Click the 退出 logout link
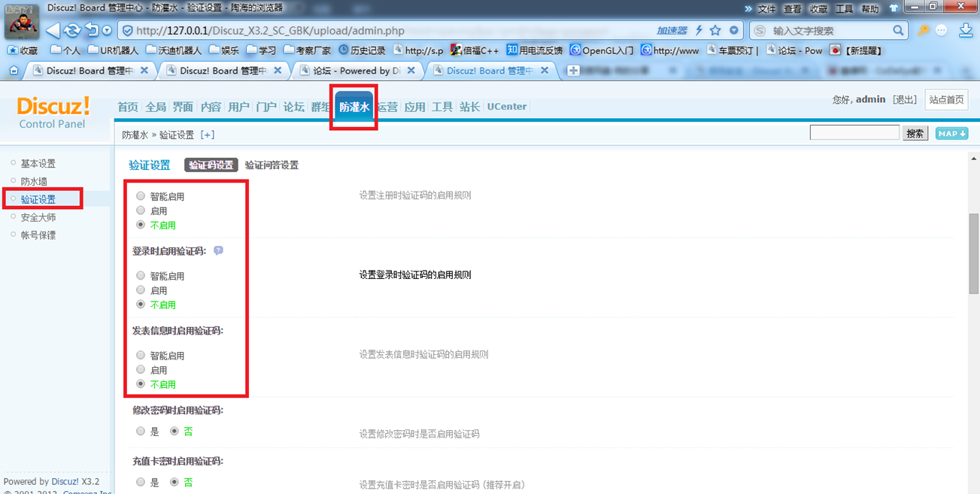Viewport: 980px width, 494px height. pyautogui.click(x=904, y=100)
